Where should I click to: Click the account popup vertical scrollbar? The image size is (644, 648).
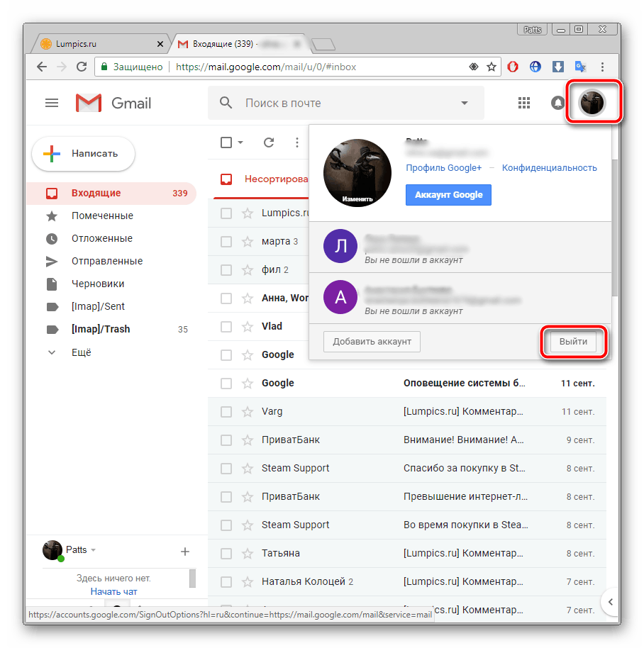(614, 228)
